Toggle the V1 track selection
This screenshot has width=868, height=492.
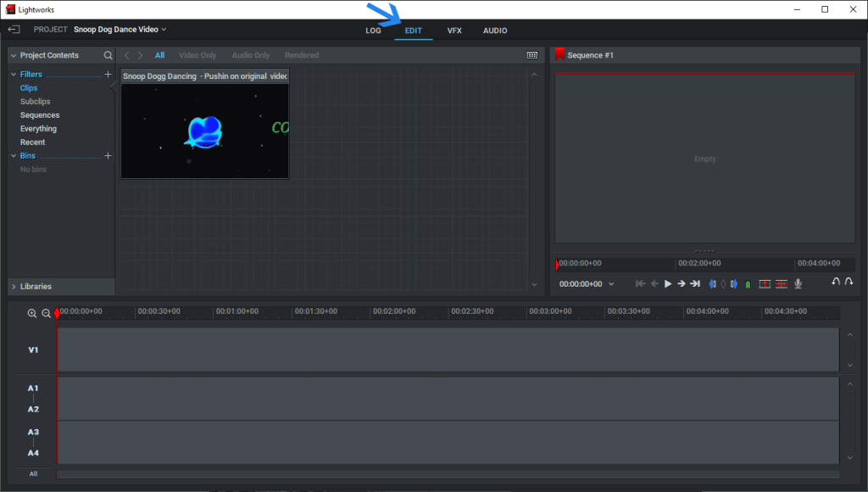(33, 350)
